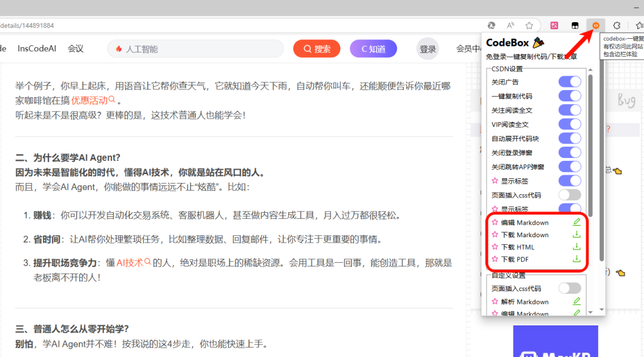Screen dimensions: 644x357
Task: Select the InsCodeAI menu item
Action: [x=37, y=48]
